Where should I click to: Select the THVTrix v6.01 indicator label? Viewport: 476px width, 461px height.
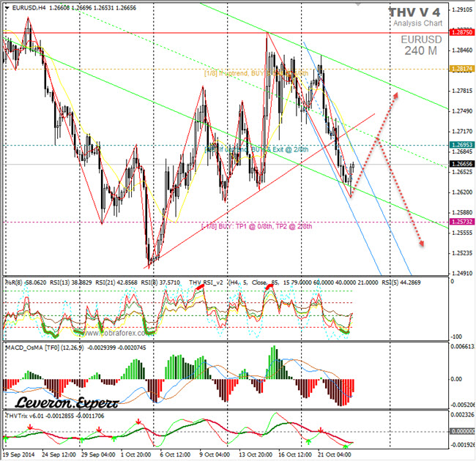tap(23, 416)
